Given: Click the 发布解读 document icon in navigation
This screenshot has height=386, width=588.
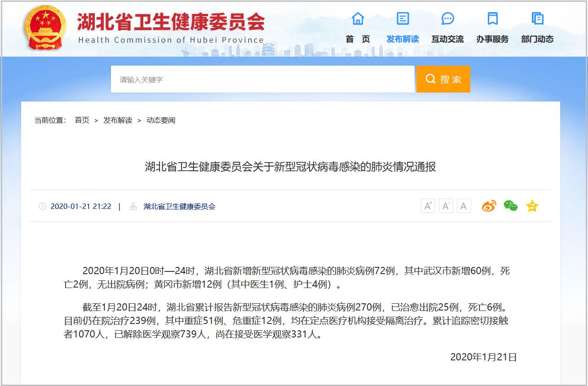Looking at the screenshot, I should pos(402,19).
